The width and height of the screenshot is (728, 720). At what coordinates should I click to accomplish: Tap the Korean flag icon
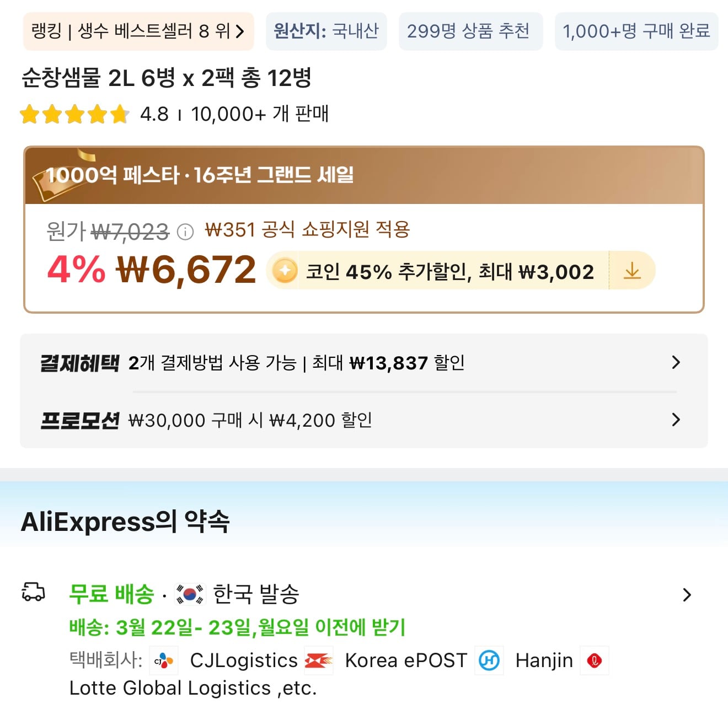pos(190,594)
